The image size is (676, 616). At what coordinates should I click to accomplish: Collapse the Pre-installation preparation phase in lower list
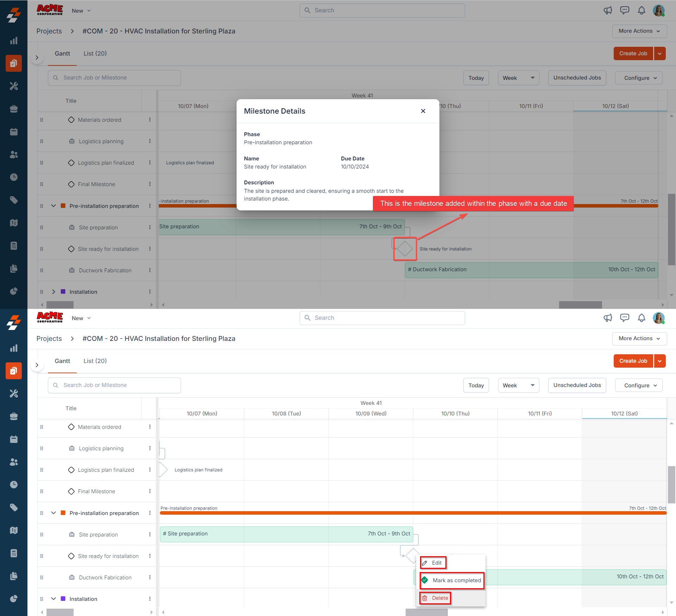pos(54,513)
